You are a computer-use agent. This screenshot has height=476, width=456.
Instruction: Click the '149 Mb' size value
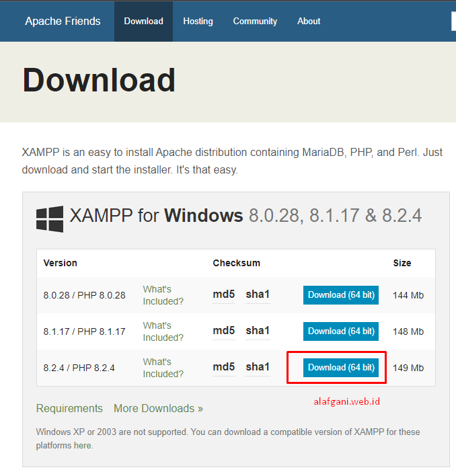pyautogui.click(x=408, y=368)
